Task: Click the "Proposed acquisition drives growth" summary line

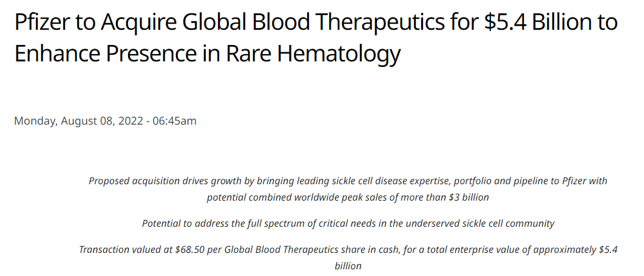Action: [x=348, y=181]
